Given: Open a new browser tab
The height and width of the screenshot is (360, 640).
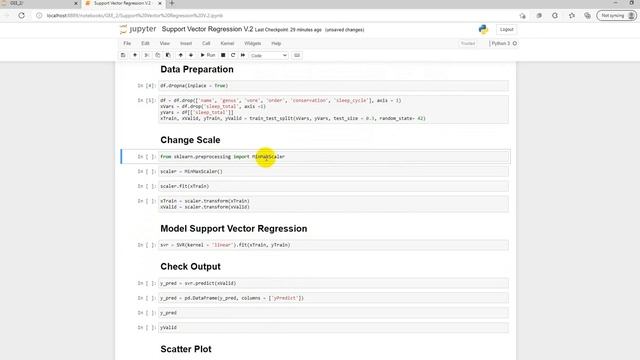Looking at the screenshot, I should (172, 3).
